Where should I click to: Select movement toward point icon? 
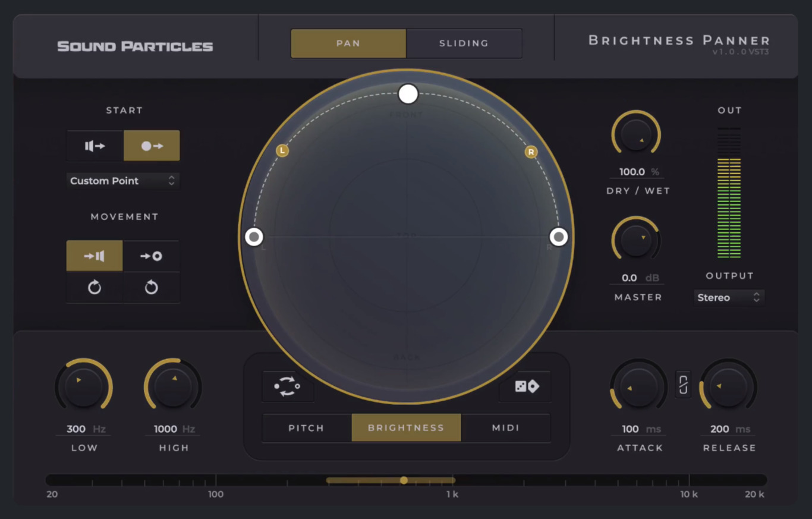(151, 256)
